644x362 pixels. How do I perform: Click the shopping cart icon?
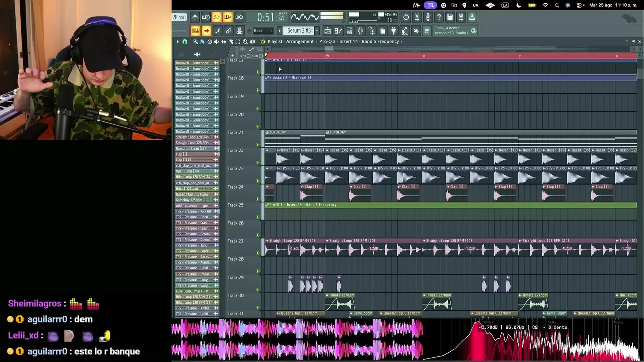[427, 31]
